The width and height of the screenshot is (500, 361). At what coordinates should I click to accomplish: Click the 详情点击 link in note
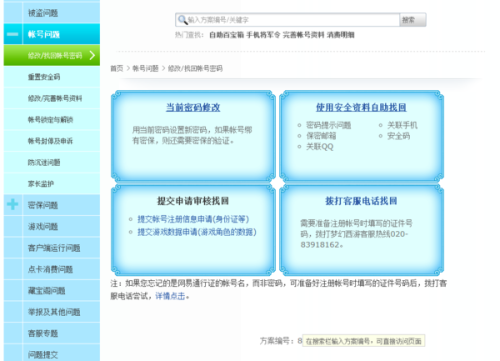pos(170,296)
